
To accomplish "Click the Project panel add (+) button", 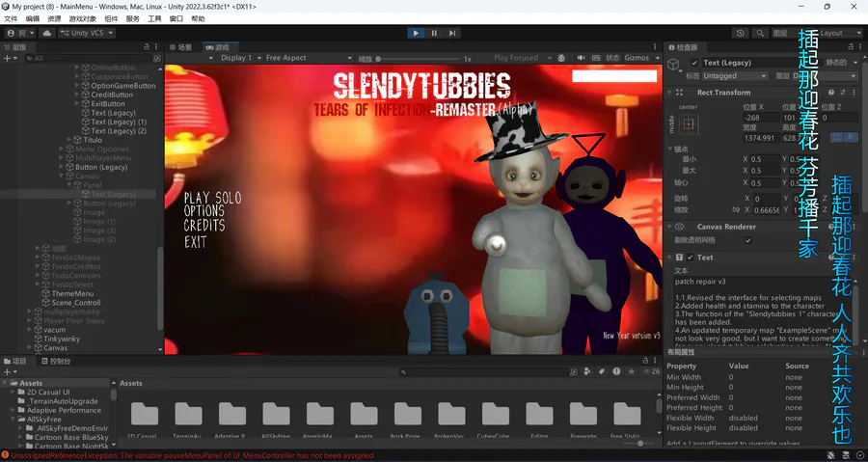I will tap(10, 372).
